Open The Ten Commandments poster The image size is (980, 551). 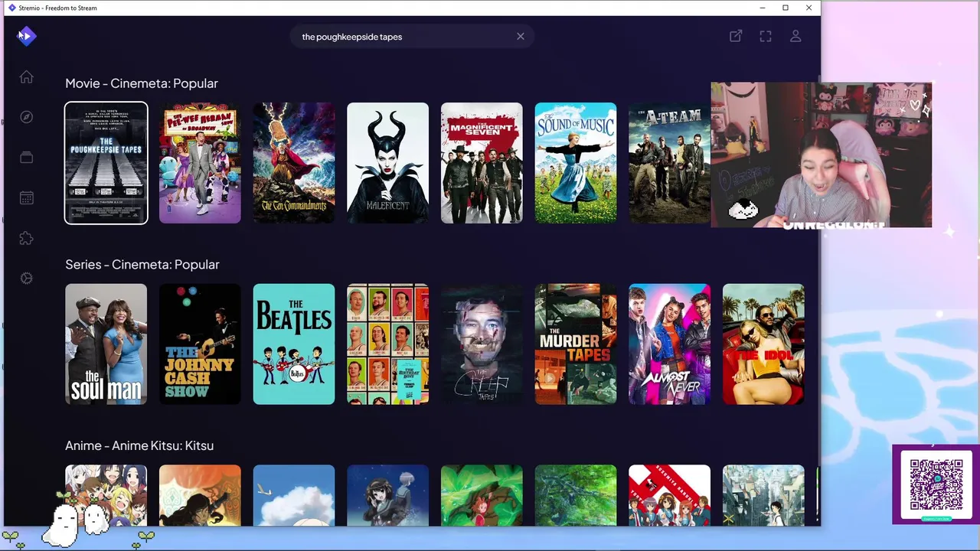click(x=294, y=163)
